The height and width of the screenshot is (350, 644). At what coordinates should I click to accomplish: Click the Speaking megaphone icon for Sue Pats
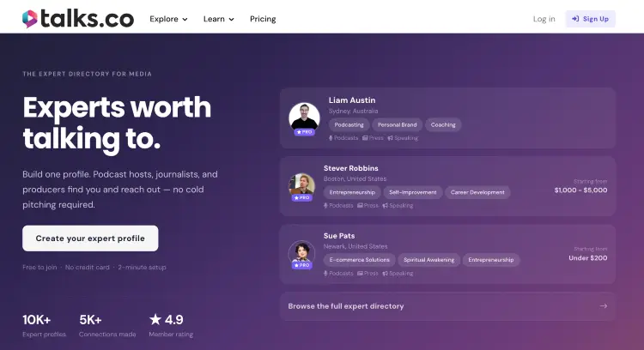386,274
